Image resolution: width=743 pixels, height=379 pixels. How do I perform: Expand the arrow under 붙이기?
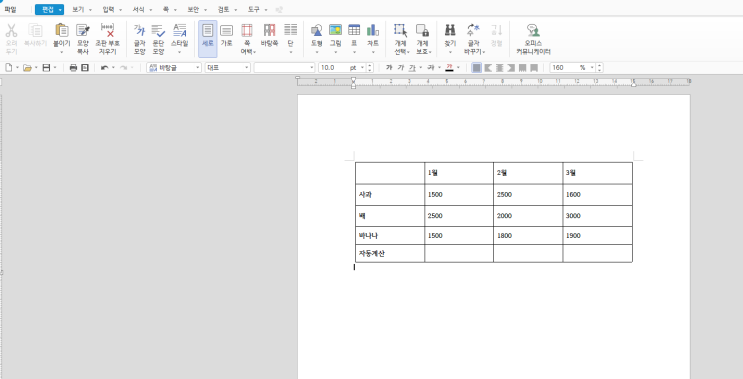62,52
